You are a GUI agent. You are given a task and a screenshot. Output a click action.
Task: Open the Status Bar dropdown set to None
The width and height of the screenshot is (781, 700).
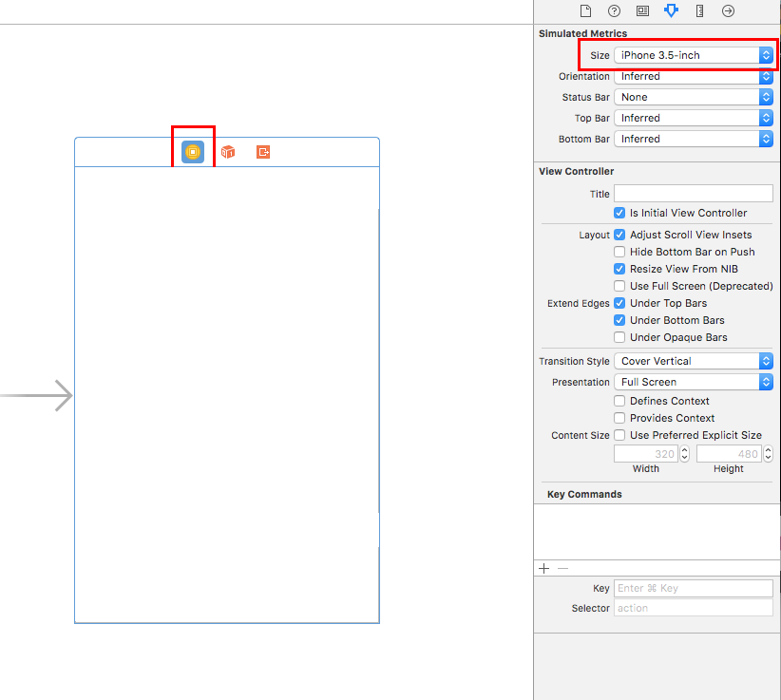point(694,97)
